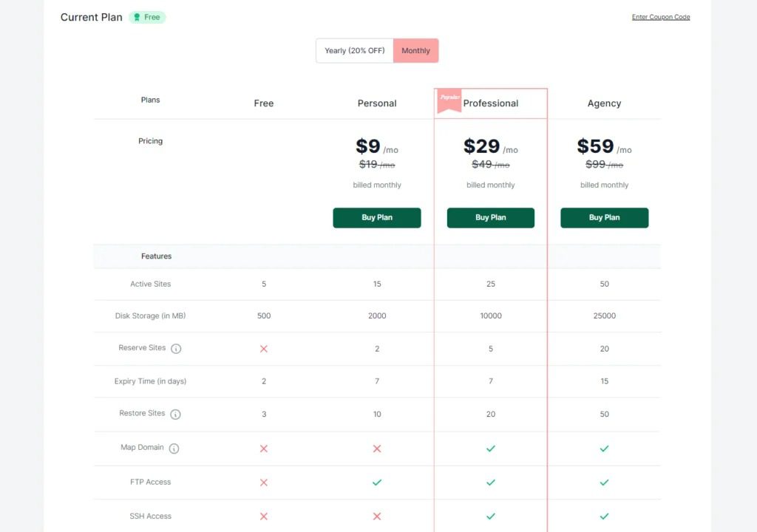The width and height of the screenshot is (757, 532).
Task: Click the badge icon in the Free plan label
Action: pos(137,18)
